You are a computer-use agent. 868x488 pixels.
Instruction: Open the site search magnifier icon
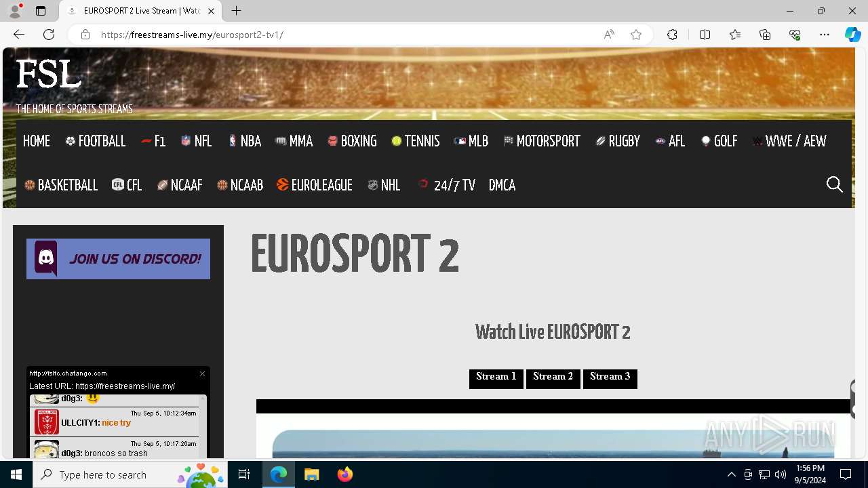835,184
